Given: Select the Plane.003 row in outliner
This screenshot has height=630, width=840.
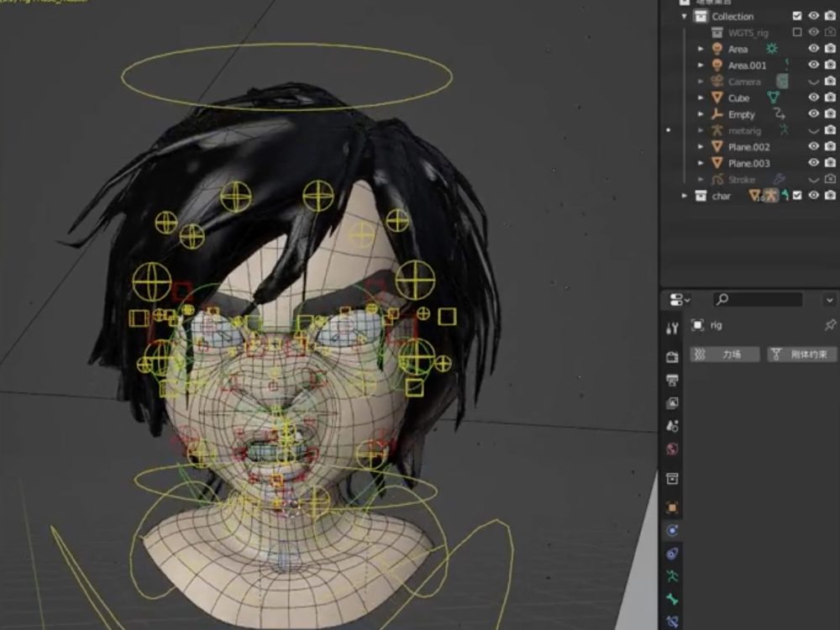Looking at the screenshot, I should (x=748, y=163).
